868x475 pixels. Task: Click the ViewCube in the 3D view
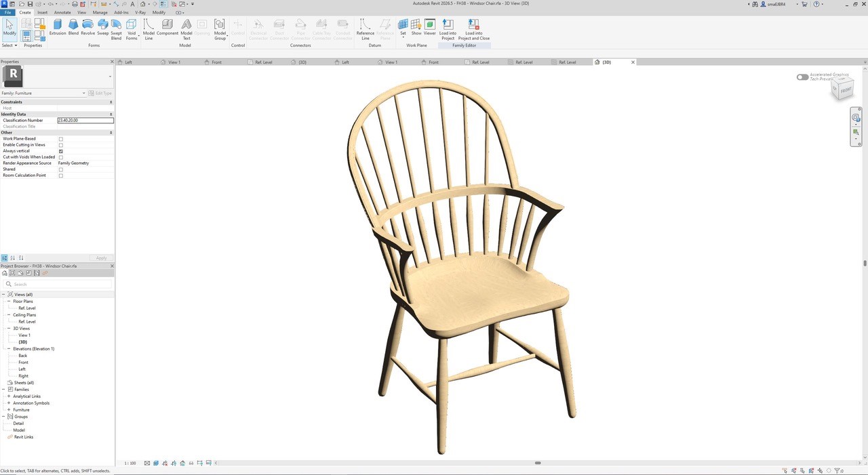click(844, 89)
